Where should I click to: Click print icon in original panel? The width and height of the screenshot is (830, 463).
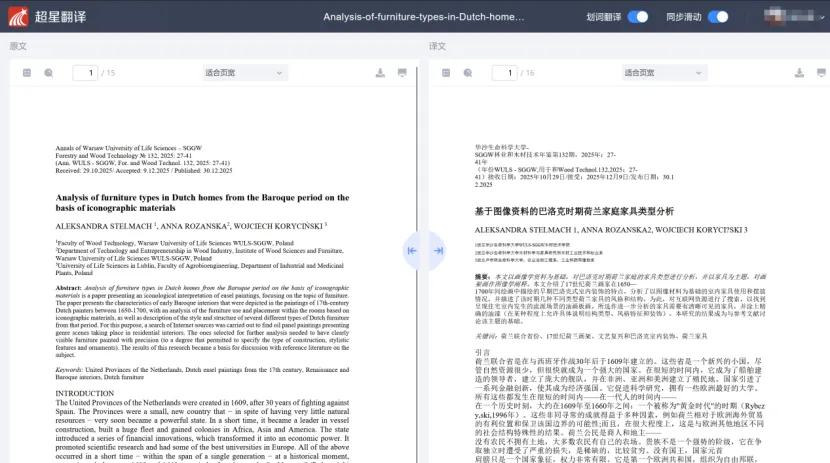point(402,73)
